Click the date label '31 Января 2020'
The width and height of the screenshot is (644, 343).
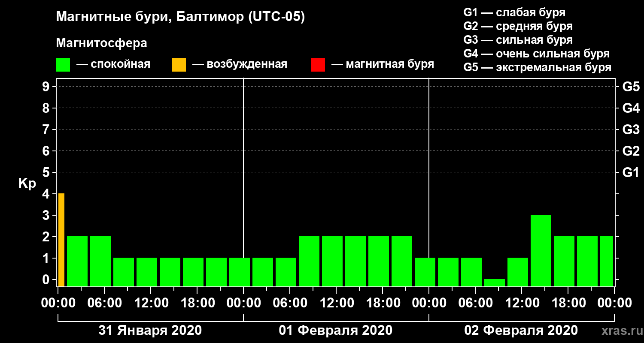[150, 331]
